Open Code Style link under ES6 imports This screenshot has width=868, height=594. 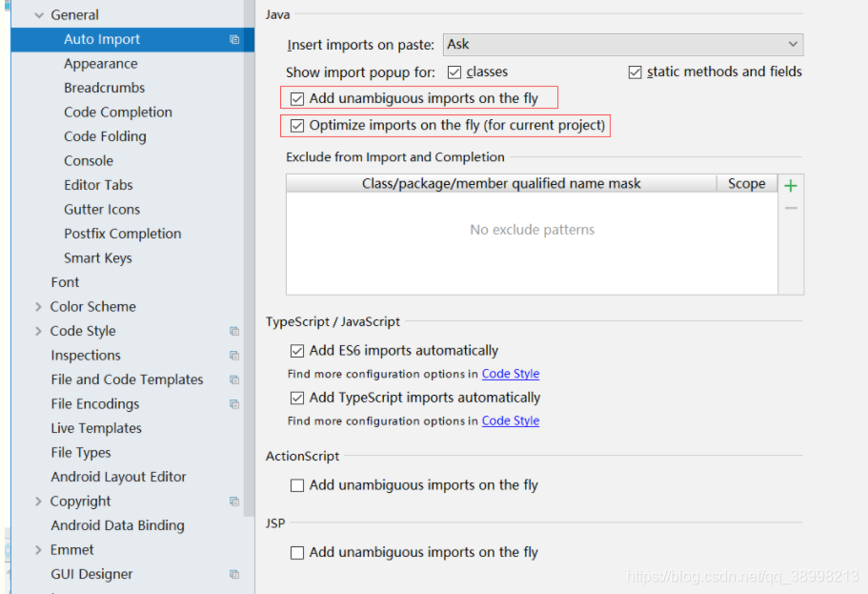click(x=510, y=374)
